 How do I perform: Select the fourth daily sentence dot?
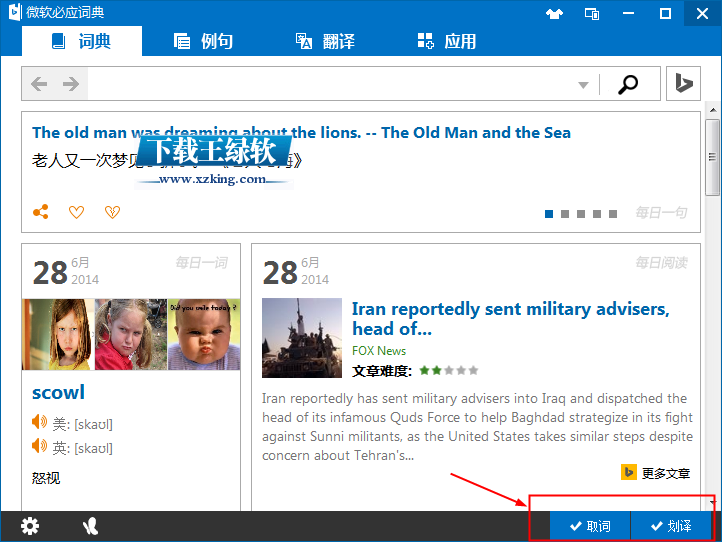597,214
